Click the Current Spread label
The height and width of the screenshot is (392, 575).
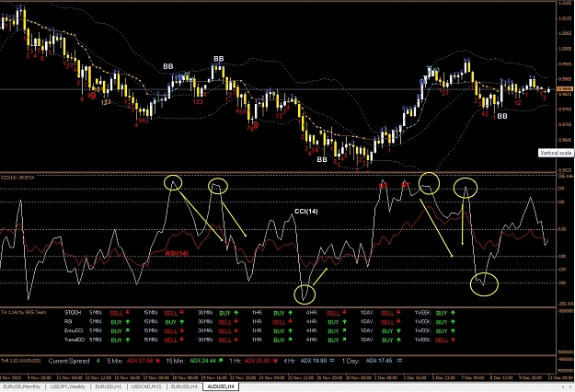tap(69, 361)
